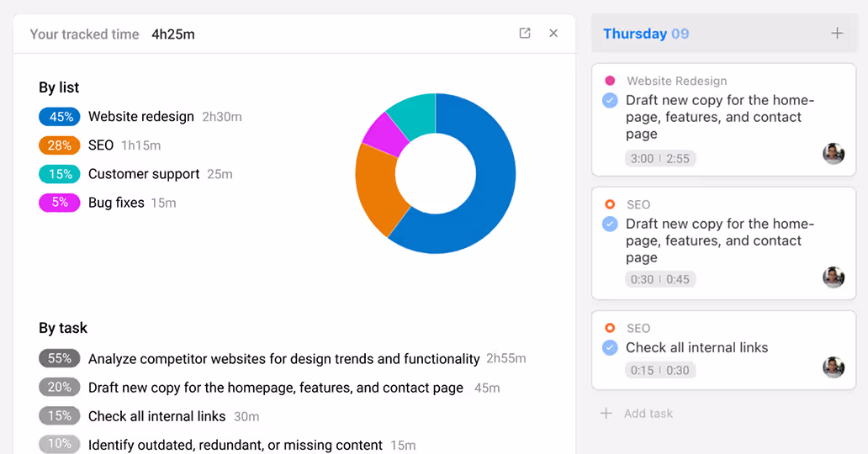
Task: Click orange SEO ring icon on second card
Action: pyautogui.click(x=610, y=204)
